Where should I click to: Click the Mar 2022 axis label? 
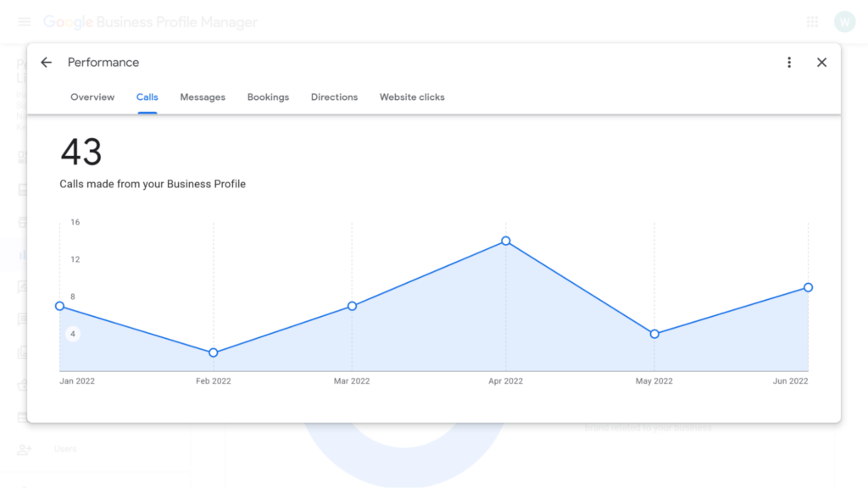click(352, 380)
